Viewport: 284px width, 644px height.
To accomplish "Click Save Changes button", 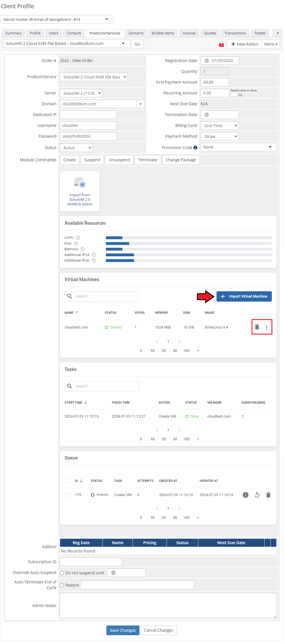I will [123, 630].
